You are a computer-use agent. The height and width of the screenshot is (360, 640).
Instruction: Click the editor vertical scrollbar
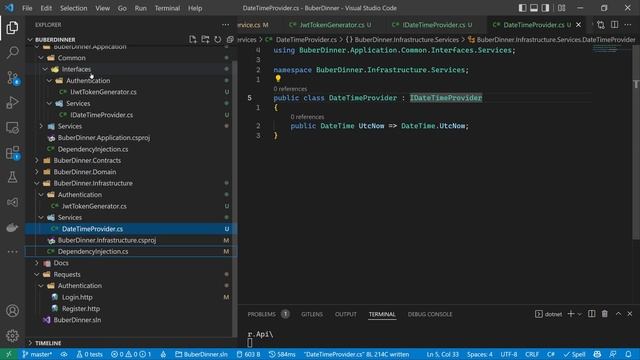(x=636, y=142)
